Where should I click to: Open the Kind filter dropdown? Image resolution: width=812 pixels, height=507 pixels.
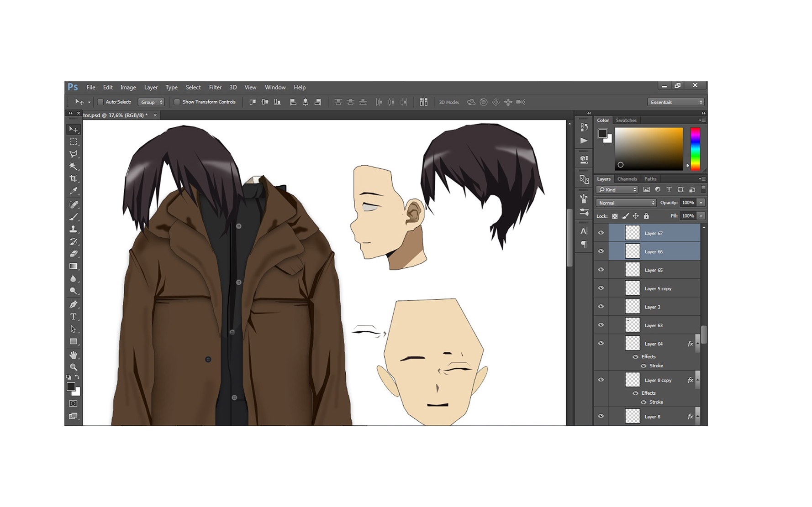[x=617, y=189]
